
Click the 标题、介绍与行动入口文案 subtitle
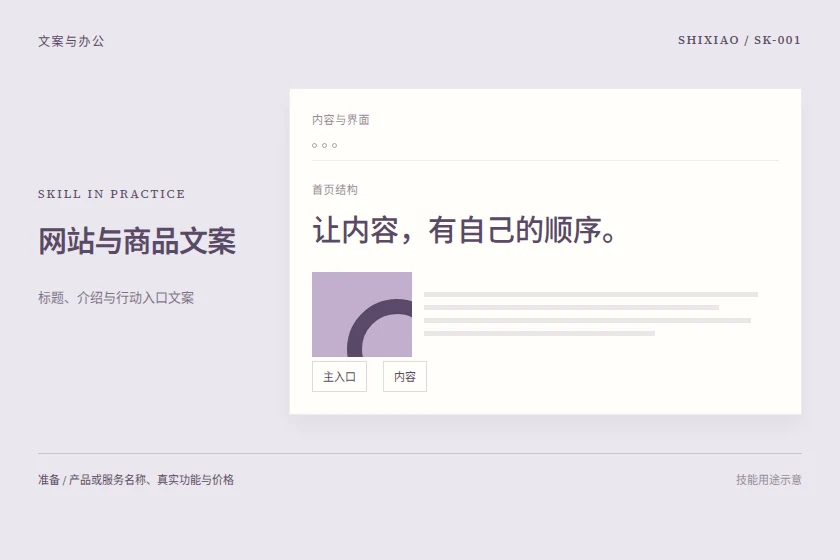coord(116,298)
